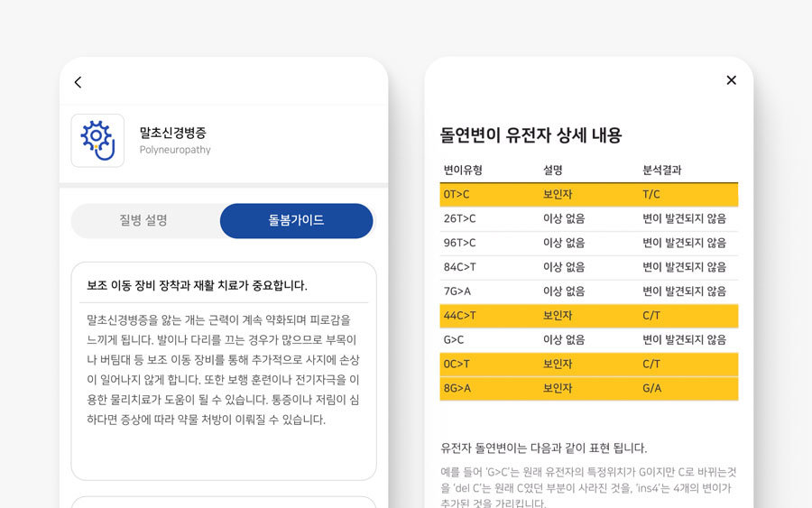Choose the 84C>T variant row
The image size is (812, 508).
[588, 267]
